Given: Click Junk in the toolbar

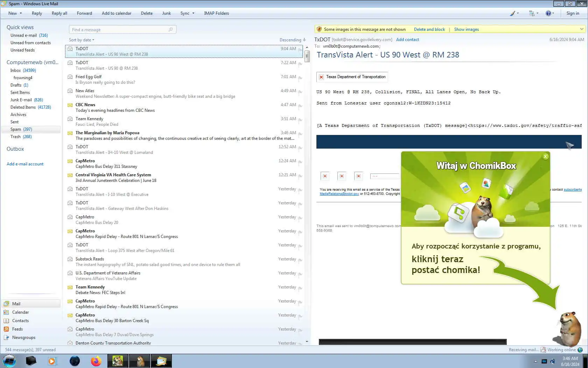Looking at the screenshot, I should (167, 13).
